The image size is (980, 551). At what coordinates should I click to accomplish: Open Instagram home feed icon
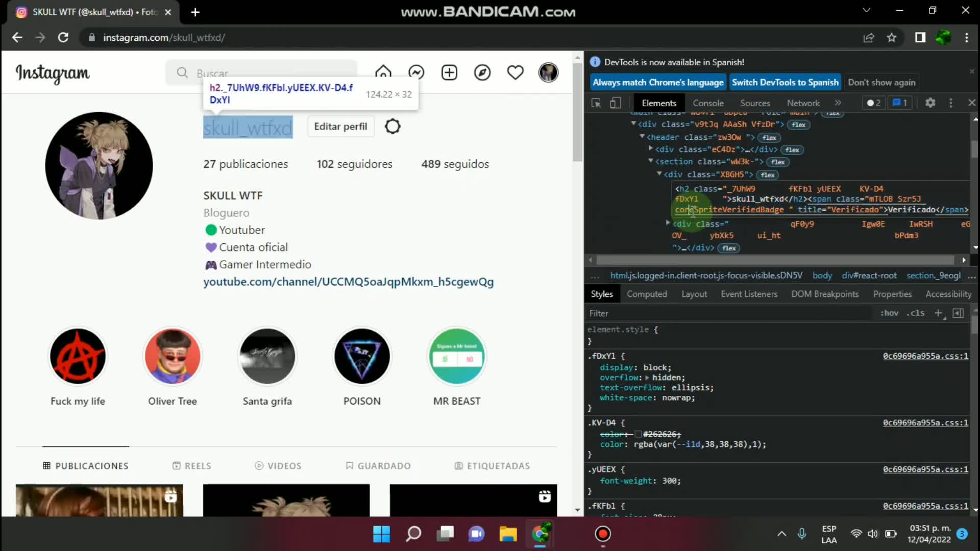(383, 72)
